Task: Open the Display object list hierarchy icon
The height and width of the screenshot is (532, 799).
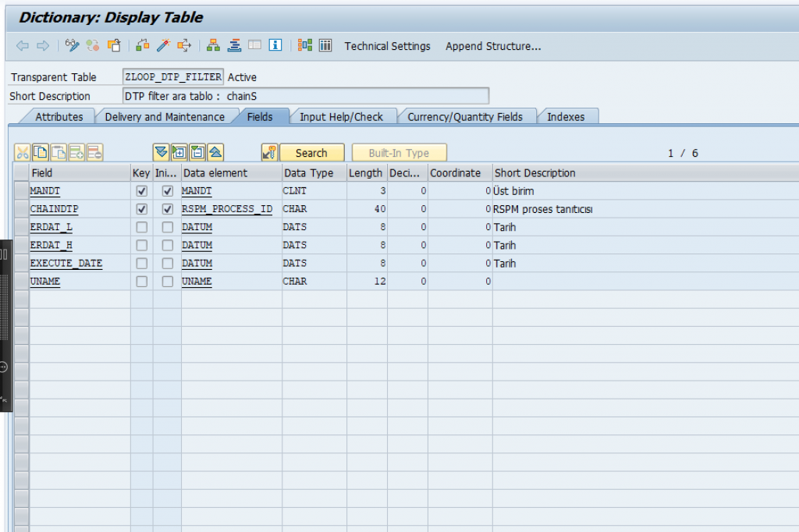Action: [213, 46]
